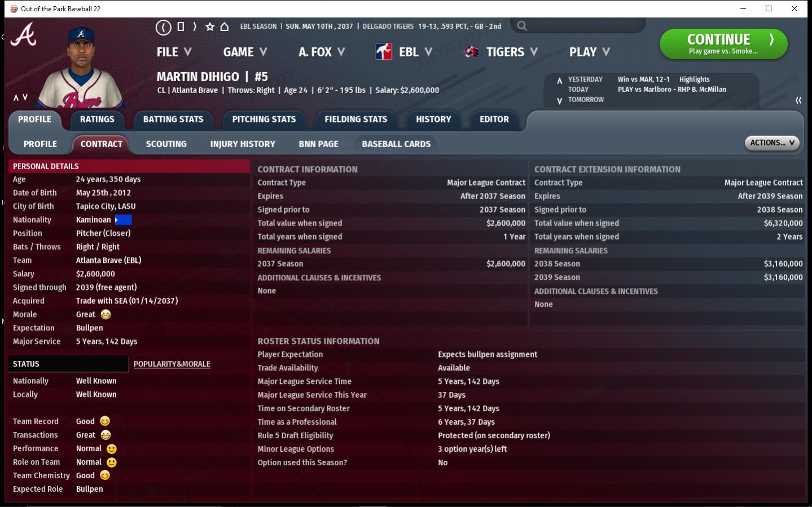Click the circled back navigation arrow
Image resolution: width=812 pixels, height=507 pixels.
163,27
